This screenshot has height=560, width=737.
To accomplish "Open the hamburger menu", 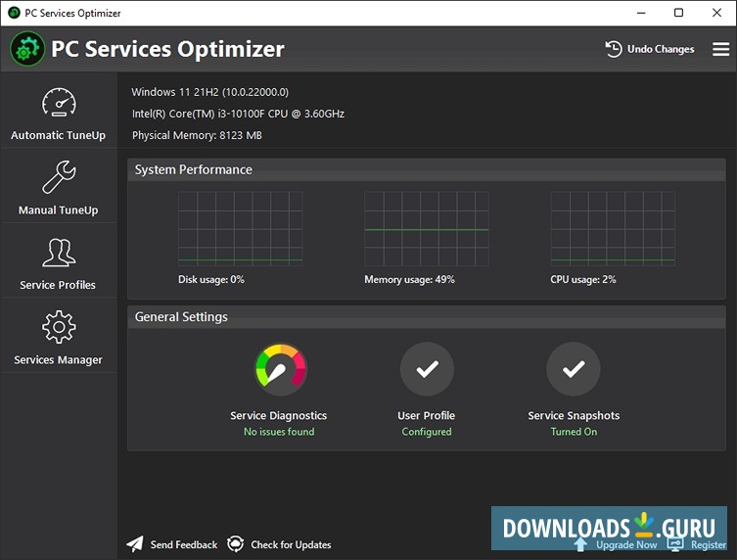I will (720, 49).
